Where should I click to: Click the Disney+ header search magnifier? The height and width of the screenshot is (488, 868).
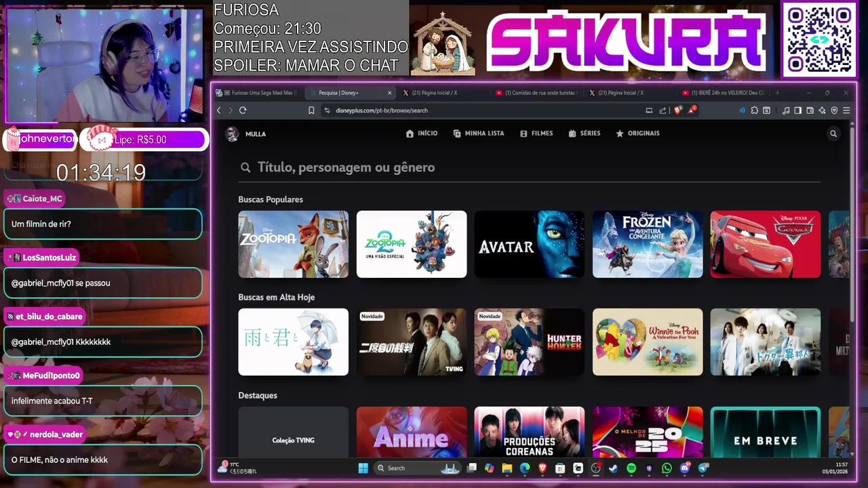[833, 134]
